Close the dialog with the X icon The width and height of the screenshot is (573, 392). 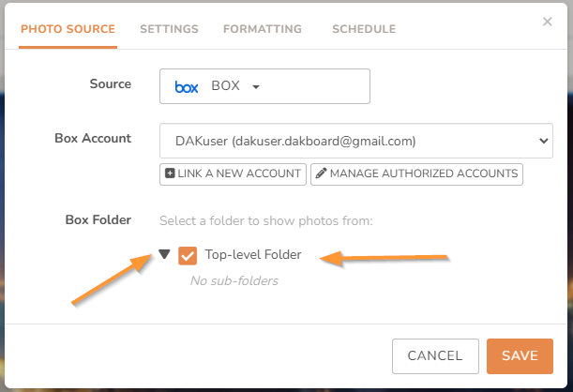(547, 22)
